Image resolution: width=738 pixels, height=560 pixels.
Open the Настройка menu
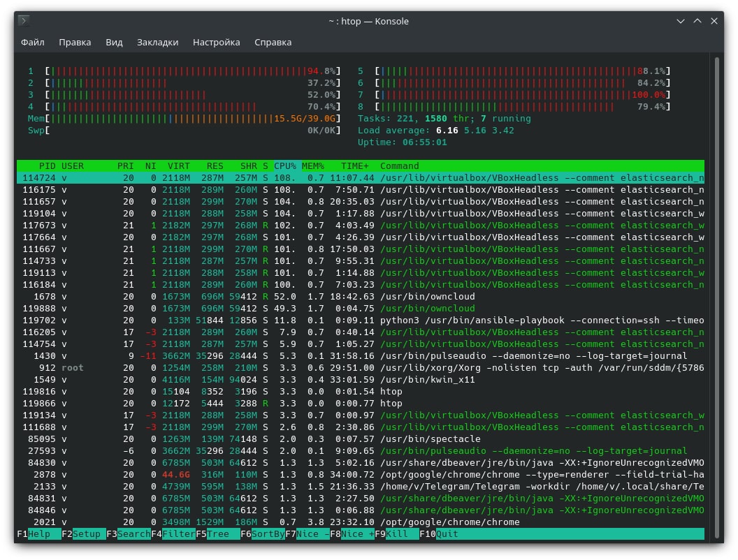click(217, 43)
